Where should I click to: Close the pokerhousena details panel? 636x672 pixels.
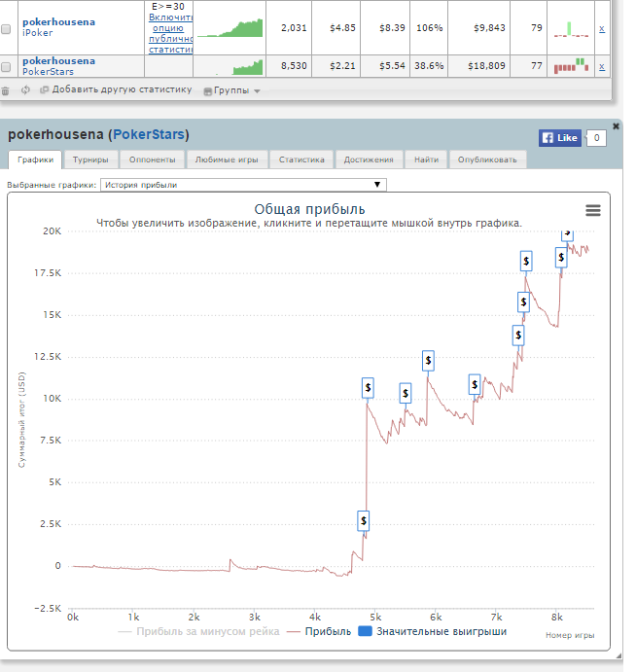[616, 126]
